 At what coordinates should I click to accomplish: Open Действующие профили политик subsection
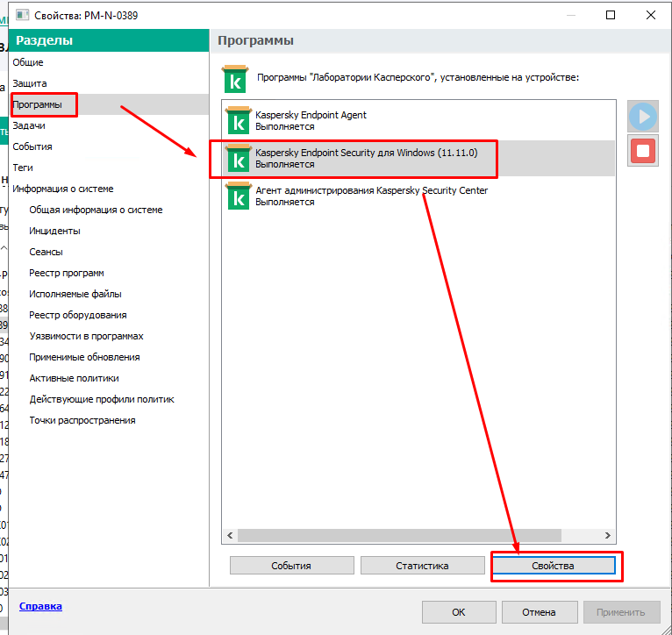[x=102, y=398]
